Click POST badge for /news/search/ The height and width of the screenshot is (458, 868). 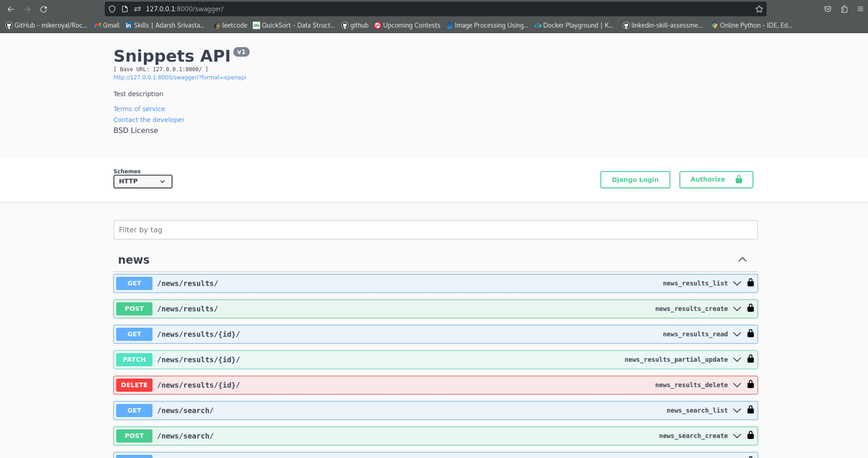point(134,436)
